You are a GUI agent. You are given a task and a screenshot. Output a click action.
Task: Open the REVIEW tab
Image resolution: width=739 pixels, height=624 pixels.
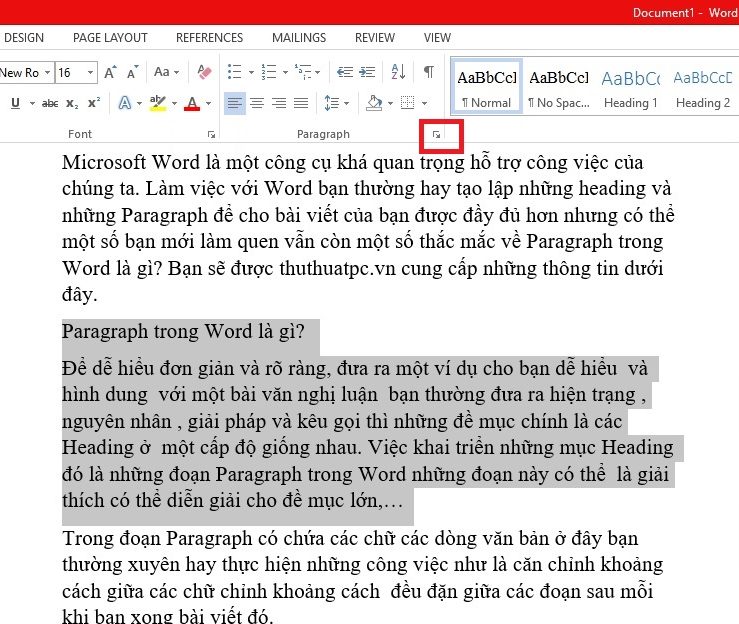(x=375, y=38)
